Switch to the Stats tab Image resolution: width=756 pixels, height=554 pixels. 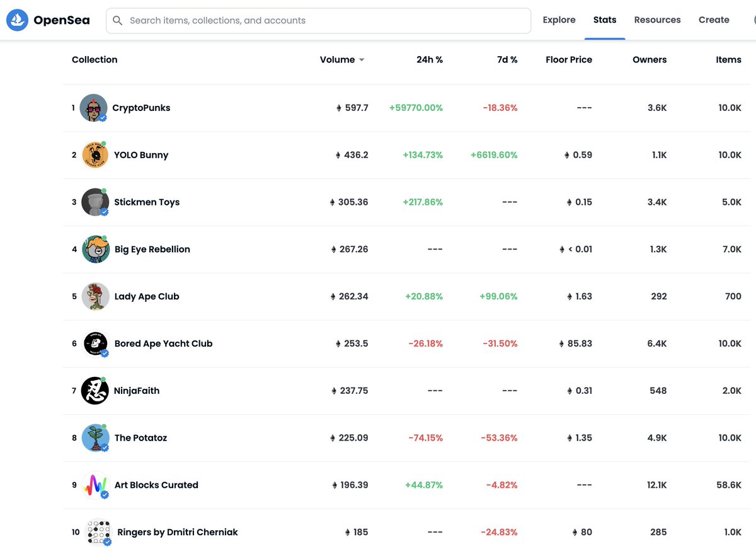point(605,20)
